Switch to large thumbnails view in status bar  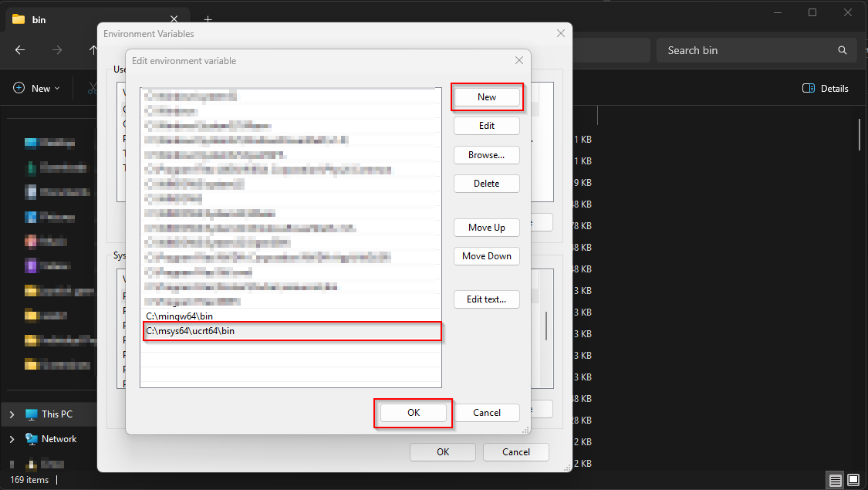coord(854,480)
